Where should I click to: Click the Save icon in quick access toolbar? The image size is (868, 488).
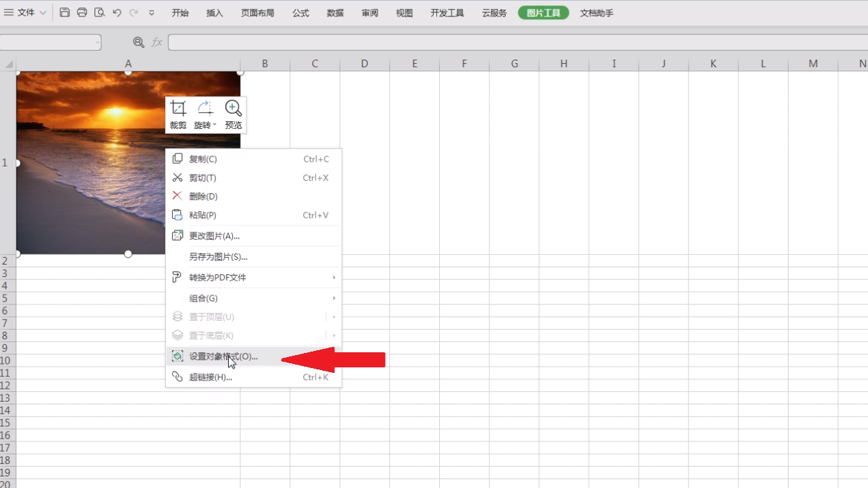click(64, 12)
